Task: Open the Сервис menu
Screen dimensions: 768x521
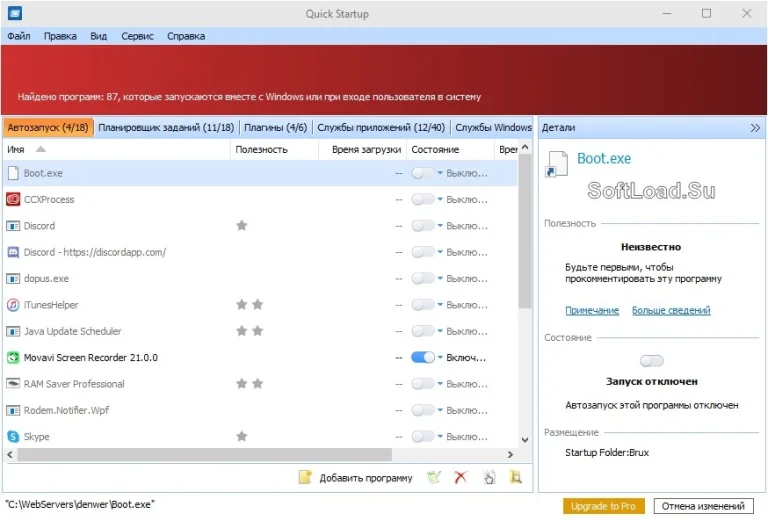Action: pos(137,36)
